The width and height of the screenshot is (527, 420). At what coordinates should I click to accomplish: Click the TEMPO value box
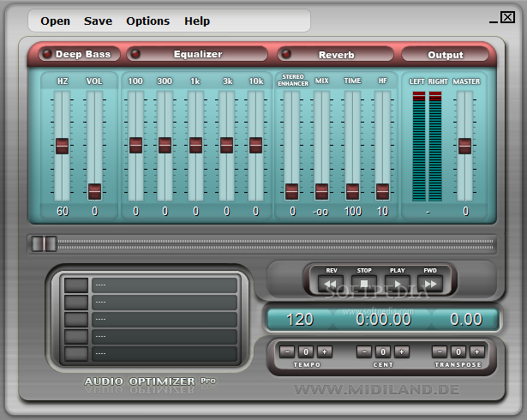click(306, 351)
